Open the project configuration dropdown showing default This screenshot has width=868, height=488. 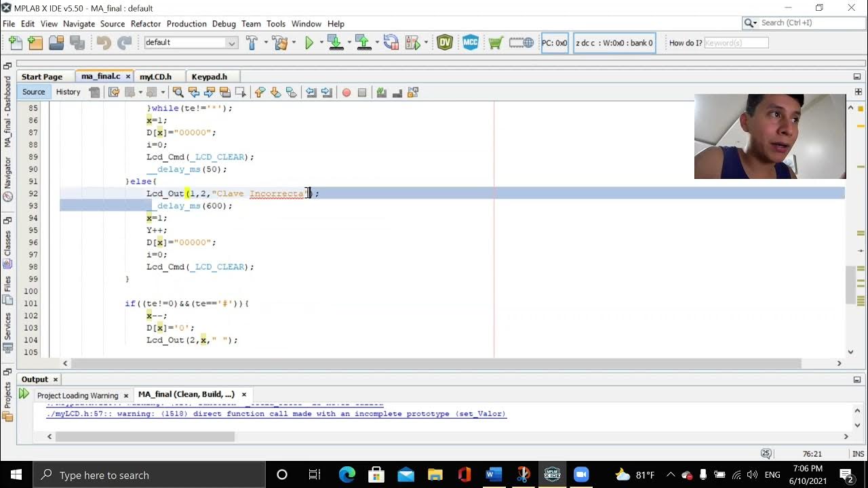click(x=191, y=43)
